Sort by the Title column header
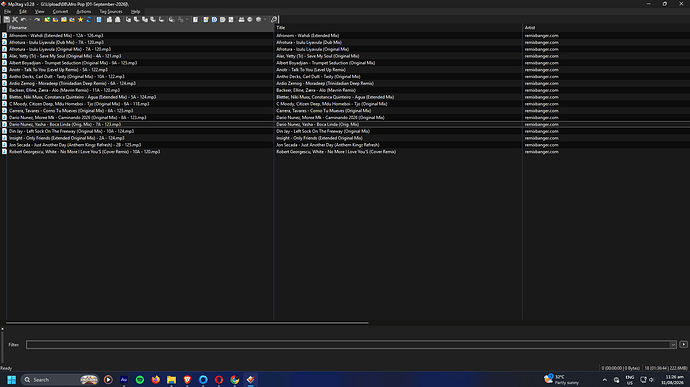Screen dimensions: 690x387 398,27
